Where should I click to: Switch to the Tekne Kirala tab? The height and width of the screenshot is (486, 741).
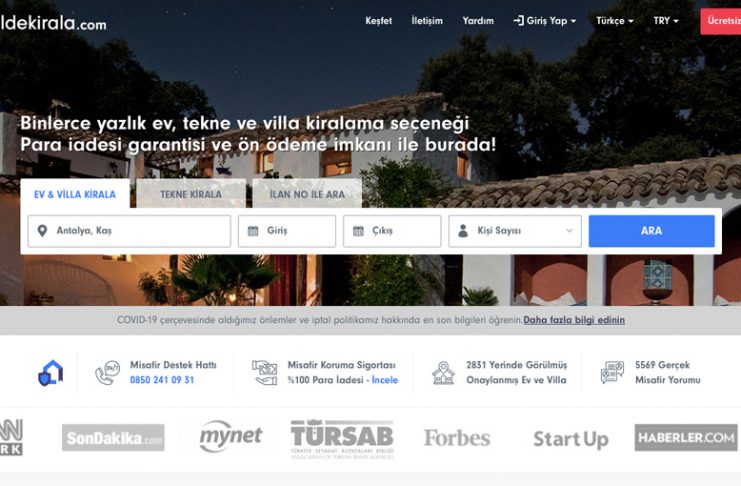(191, 194)
